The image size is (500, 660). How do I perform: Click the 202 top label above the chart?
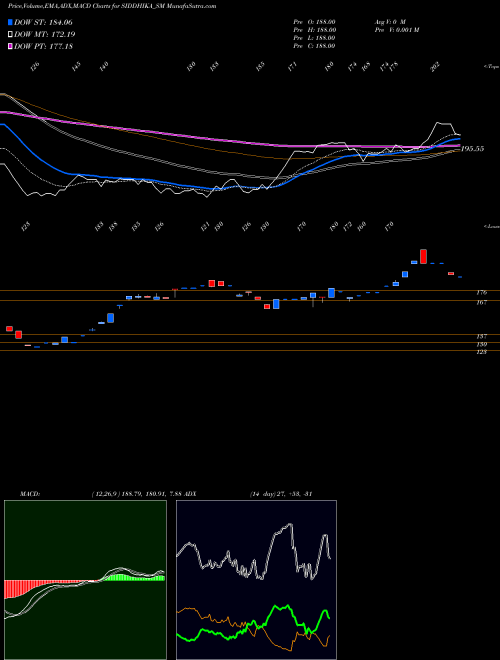click(x=435, y=66)
